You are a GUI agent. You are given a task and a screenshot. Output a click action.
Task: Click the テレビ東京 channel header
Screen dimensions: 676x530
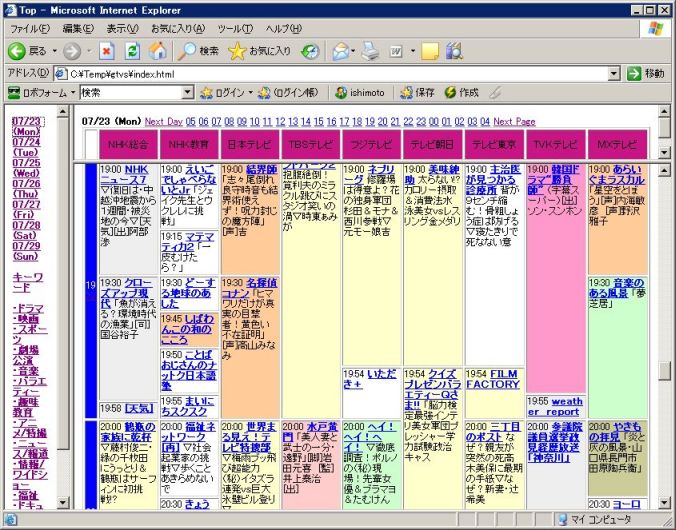point(494,144)
